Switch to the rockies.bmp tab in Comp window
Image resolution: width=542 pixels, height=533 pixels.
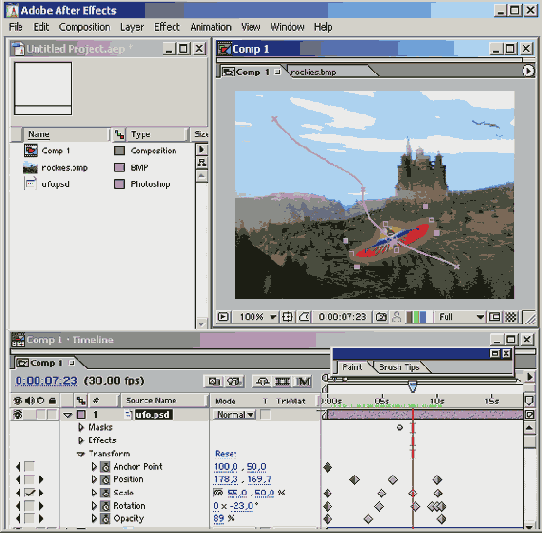313,72
